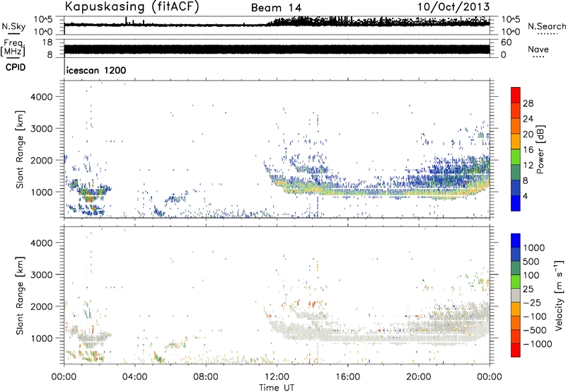Click the 'Kapuskasing (fitACF)' title text

(x=132, y=6)
